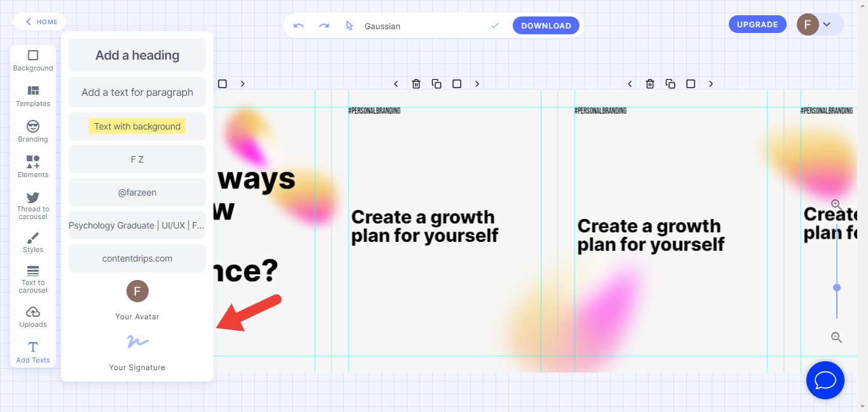Delete the second slide with trash icon
Screen dimensions: 868x412
coord(416,84)
